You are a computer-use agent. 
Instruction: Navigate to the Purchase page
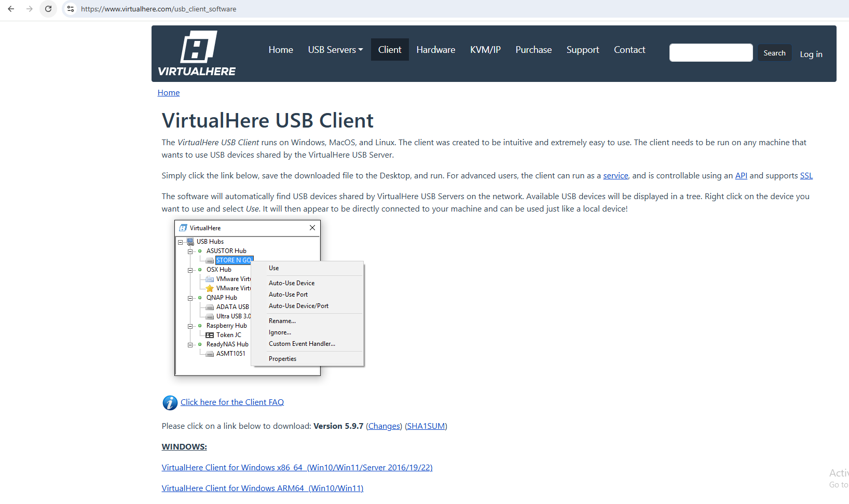point(533,50)
